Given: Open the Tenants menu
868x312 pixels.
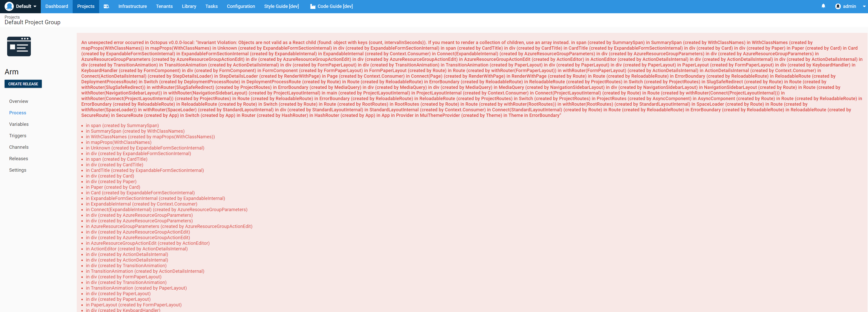Looking at the screenshot, I should coord(164,6).
